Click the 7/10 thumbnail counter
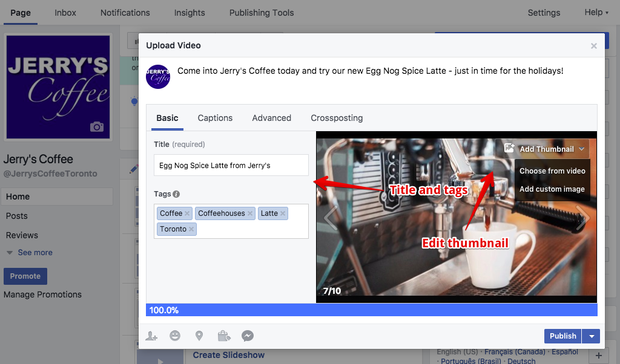Screen dimensions: 620x364 (x=332, y=291)
